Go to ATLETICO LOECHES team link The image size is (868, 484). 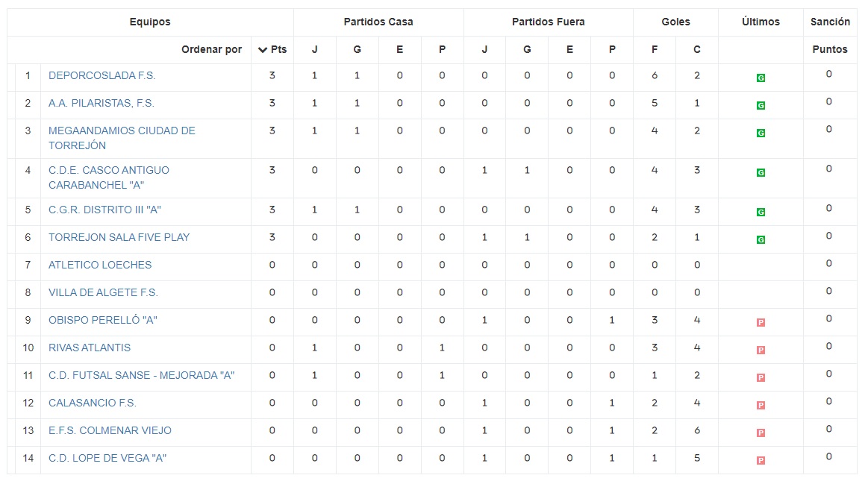[x=100, y=265]
